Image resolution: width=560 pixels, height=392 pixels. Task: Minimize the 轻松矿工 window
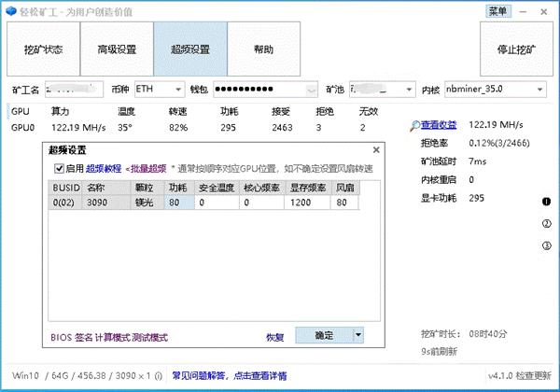pyautogui.click(x=523, y=12)
